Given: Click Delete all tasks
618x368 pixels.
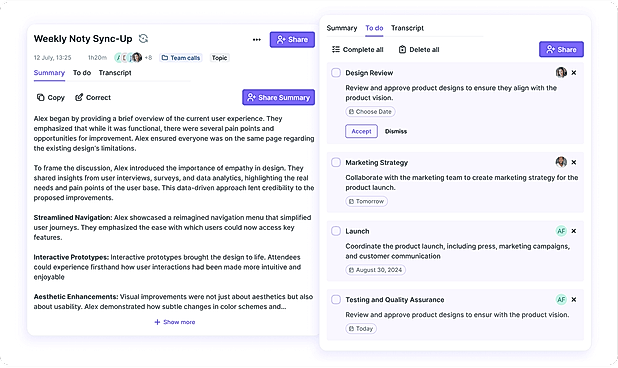Looking at the screenshot, I should (419, 50).
